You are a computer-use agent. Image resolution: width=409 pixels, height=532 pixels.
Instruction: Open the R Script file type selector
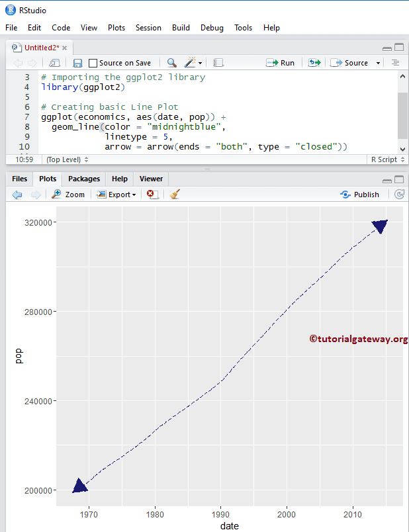(388, 159)
